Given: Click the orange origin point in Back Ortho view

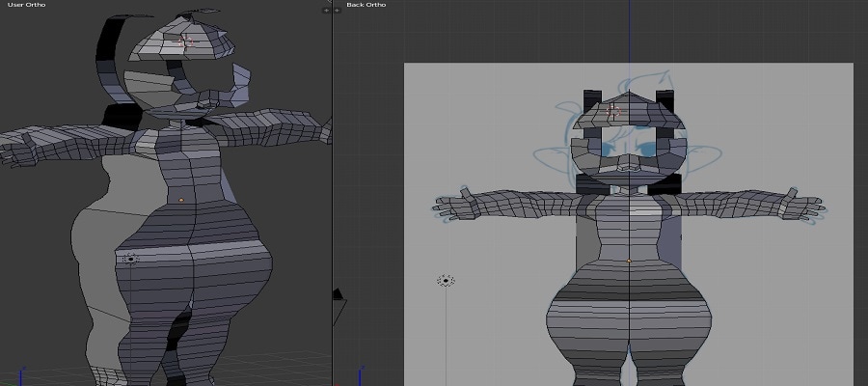Looking at the screenshot, I should point(629,261).
